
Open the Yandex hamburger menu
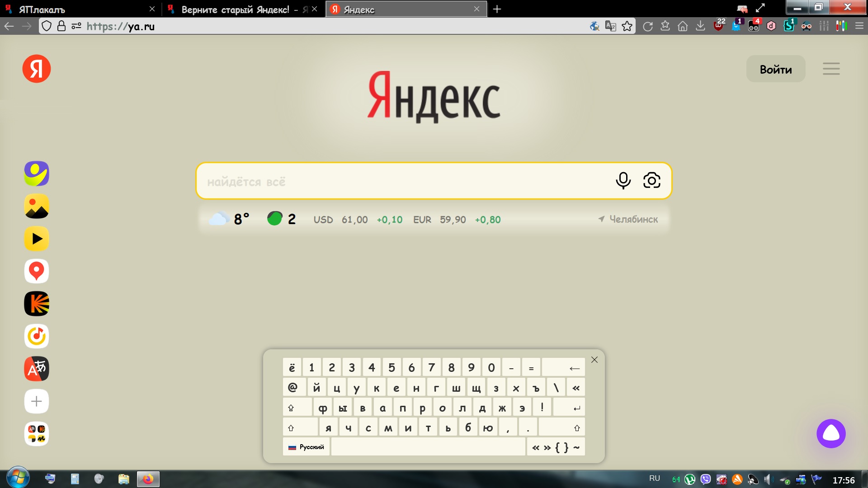[x=831, y=69]
